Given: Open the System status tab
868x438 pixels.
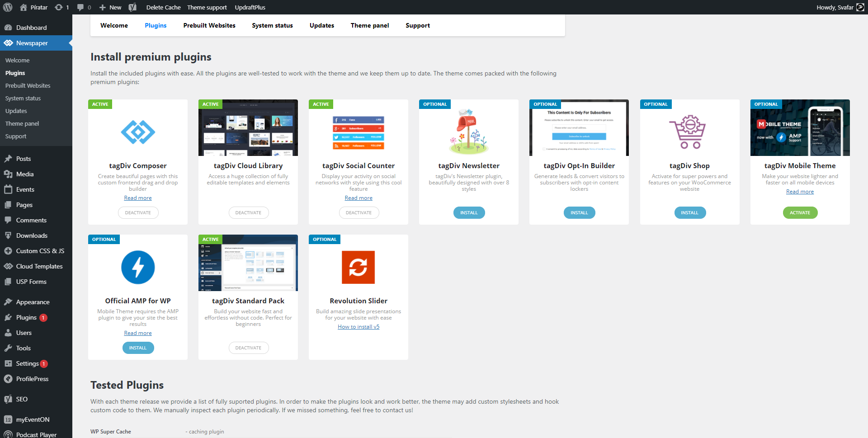Looking at the screenshot, I should (x=272, y=25).
